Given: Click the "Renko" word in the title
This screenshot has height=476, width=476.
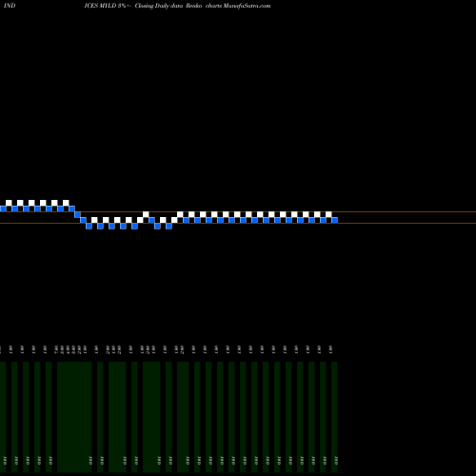Looking at the screenshot, I should pyautogui.click(x=194, y=6).
